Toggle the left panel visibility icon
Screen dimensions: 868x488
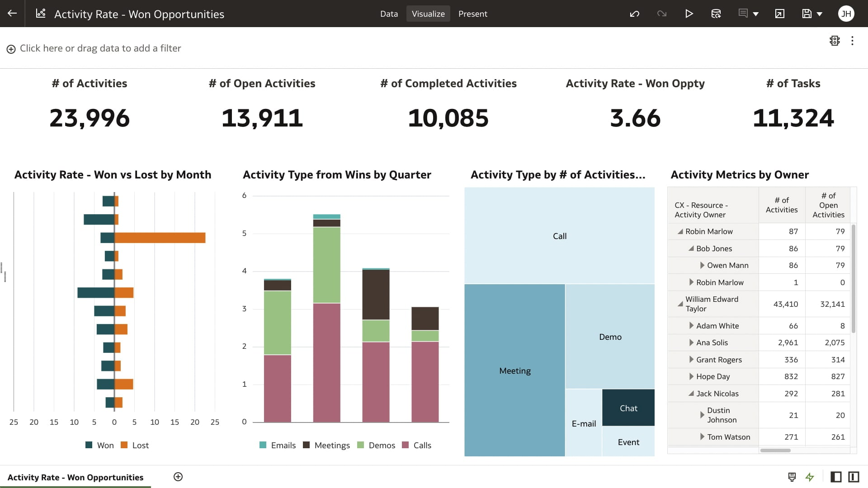(x=836, y=477)
